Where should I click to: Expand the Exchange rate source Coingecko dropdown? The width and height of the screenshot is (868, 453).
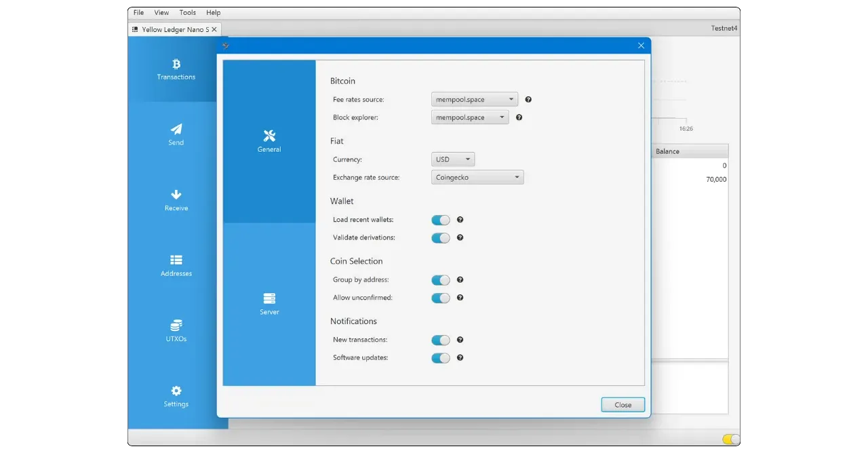(477, 178)
